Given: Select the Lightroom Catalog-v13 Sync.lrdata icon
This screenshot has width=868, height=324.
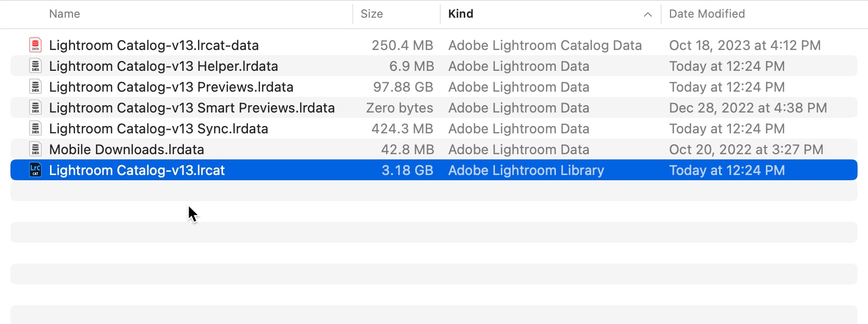Looking at the screenshot, I should (35, 129).
